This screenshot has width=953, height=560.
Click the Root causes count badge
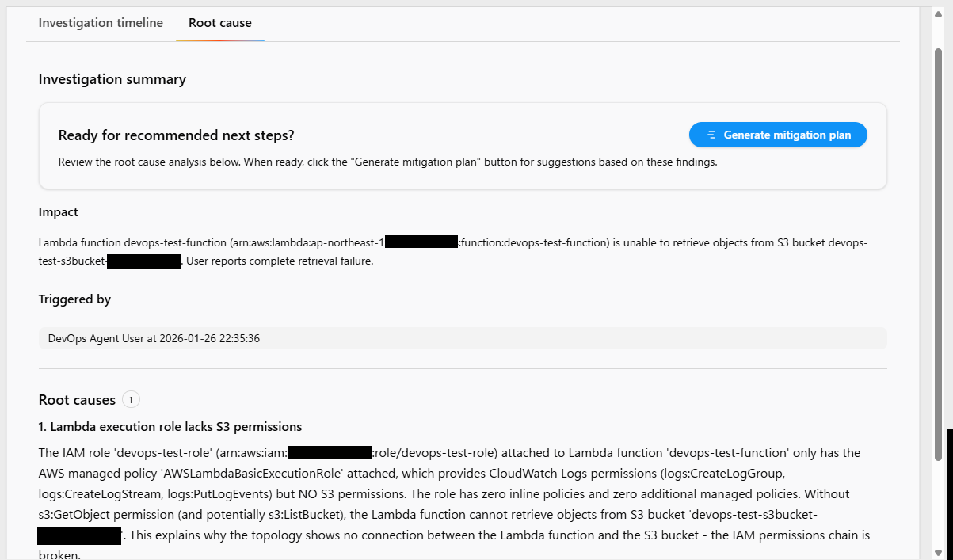tap(132, 400)
